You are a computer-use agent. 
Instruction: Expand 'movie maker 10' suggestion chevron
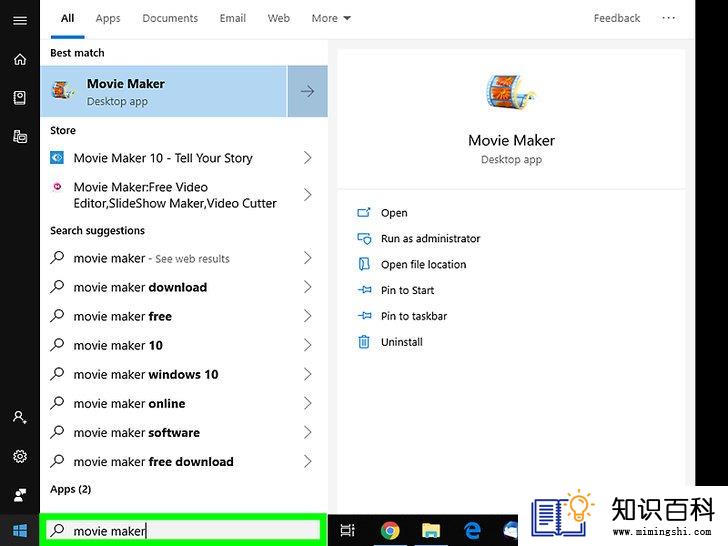pyautogui.click(x=307, y=345)
